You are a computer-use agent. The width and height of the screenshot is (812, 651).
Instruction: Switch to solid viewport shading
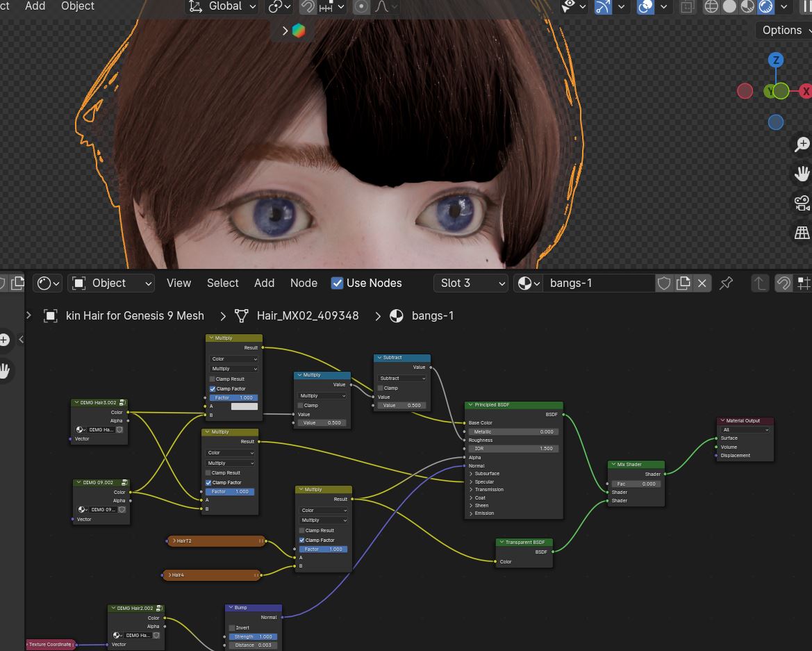click(x=729, y=6)
